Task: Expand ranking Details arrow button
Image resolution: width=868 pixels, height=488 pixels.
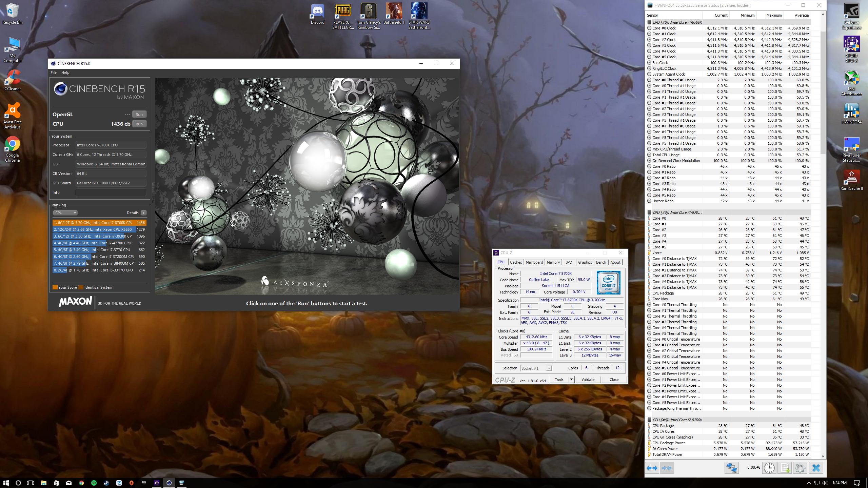Action: pos(144,213)
